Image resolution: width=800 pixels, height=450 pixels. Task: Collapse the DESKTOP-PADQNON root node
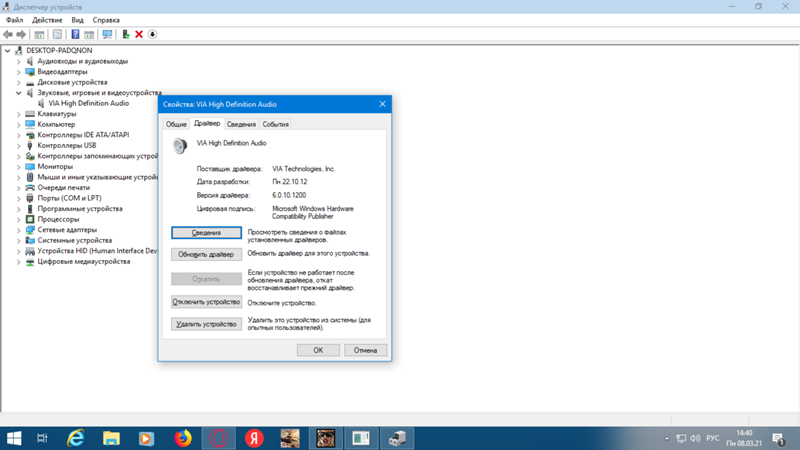7,51
